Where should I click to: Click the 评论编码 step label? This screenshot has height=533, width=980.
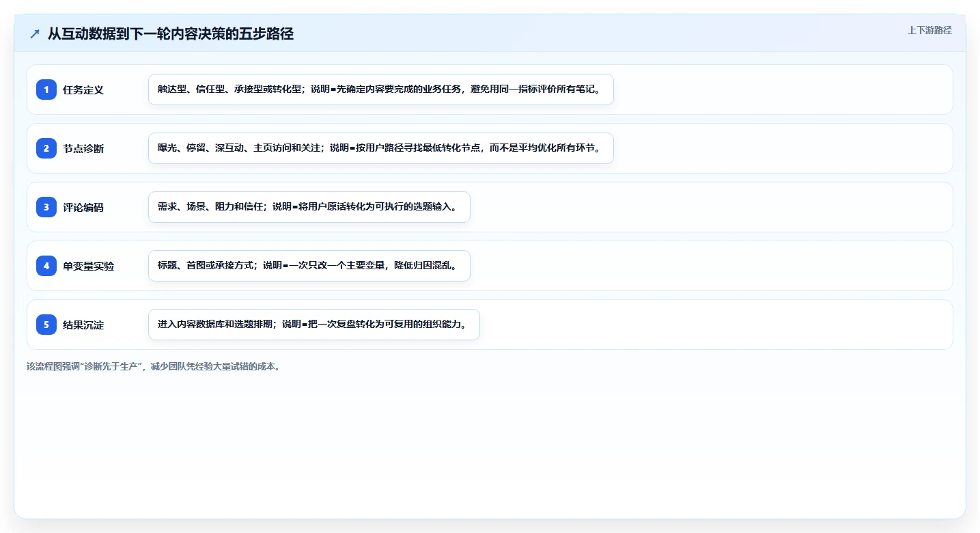click(83, 208)
